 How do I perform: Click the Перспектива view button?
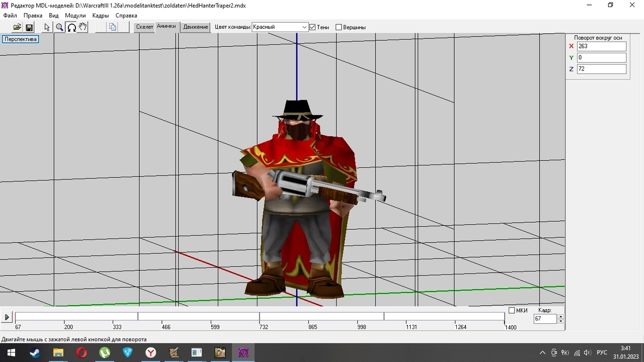click(x=21, y=39)
